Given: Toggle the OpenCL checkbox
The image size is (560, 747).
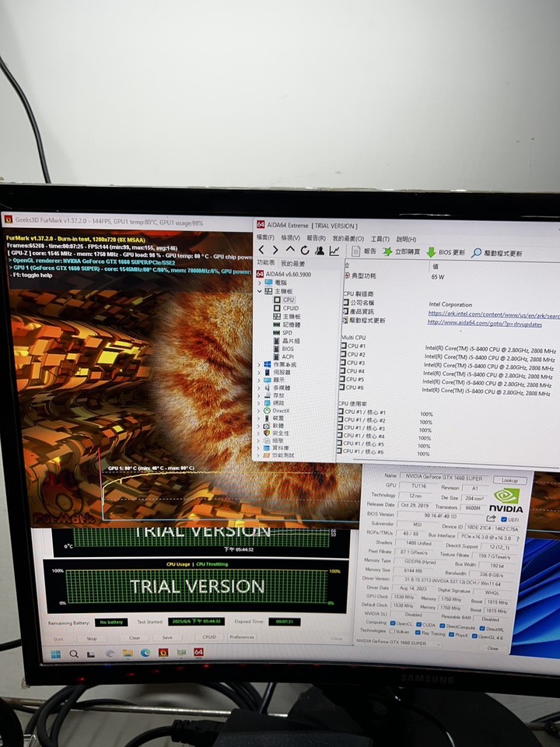Looking at the screenshot, I should [393, 623].
